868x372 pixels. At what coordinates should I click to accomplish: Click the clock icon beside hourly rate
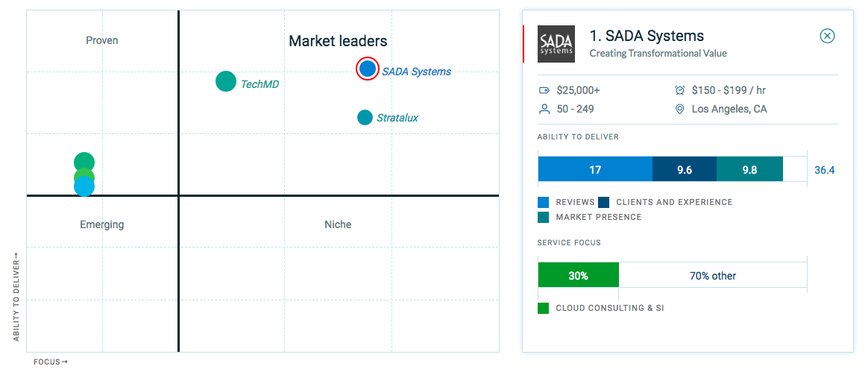(x=680, y=90)
